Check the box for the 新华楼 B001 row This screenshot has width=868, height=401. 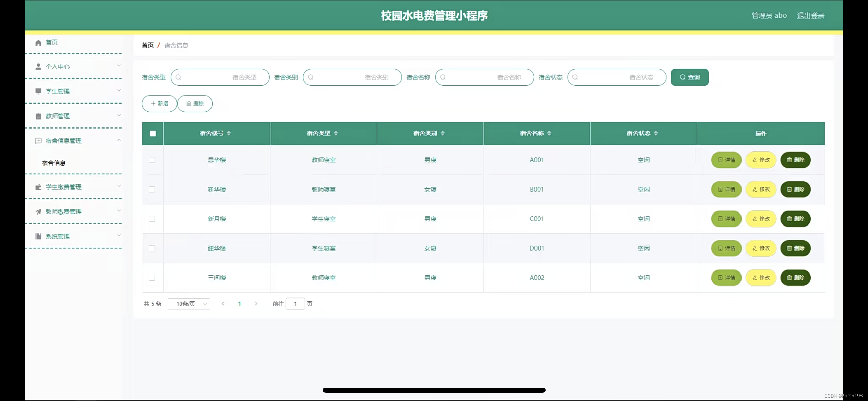(x=152, y=190)
